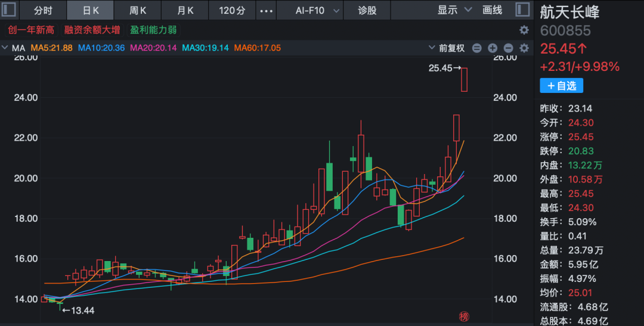This screenshot has height=326, width=644.
Task: Select the 周K weekly chart tab
Action: [x=138, y=10]
